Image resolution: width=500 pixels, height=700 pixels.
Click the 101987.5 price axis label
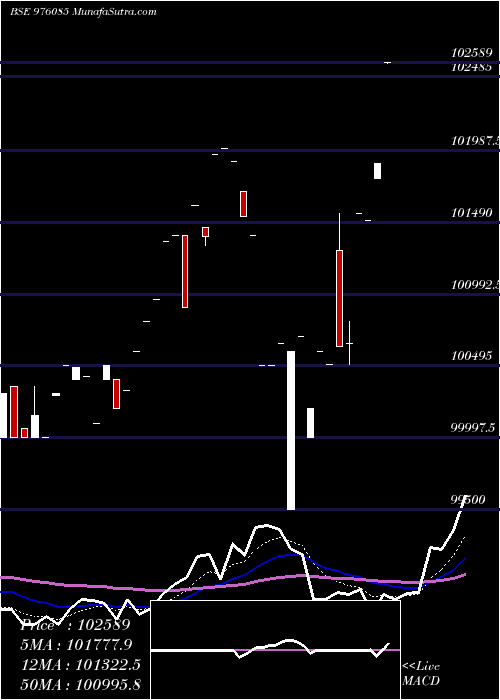point(475,142)
